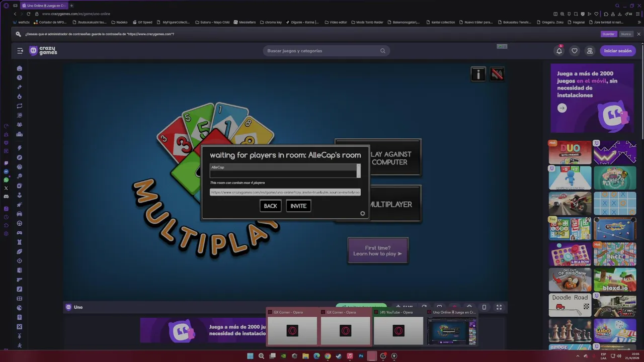Open the Messletters bookmark
Viewport: 644px width, 362px height.
(245, 22)
